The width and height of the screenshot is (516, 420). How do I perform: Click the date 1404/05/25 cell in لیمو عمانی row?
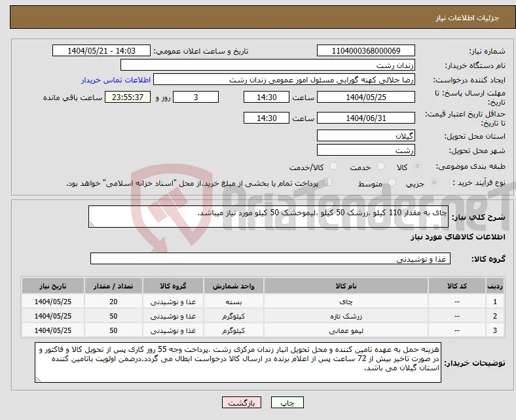(x=52, y=330)
